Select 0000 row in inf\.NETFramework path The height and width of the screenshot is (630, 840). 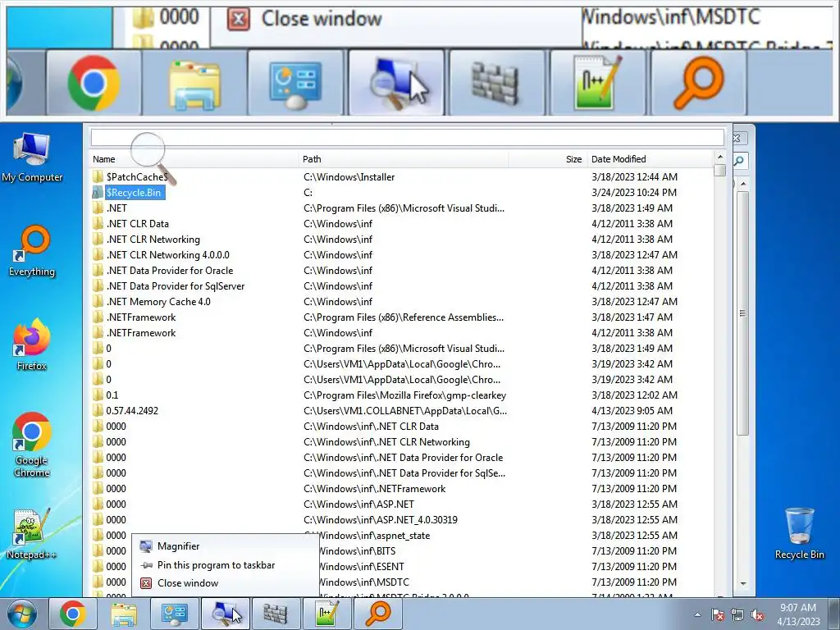[x=402, y=489]
